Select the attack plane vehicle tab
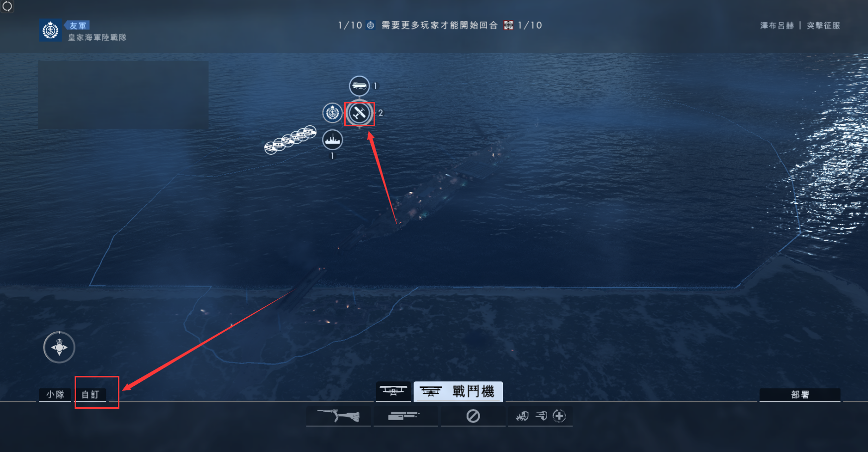 coord(393,392)
